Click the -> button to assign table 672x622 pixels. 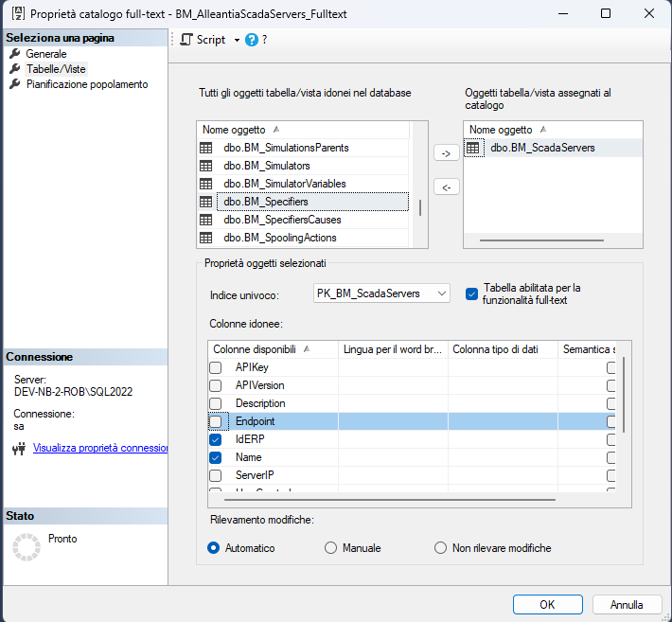446,153
